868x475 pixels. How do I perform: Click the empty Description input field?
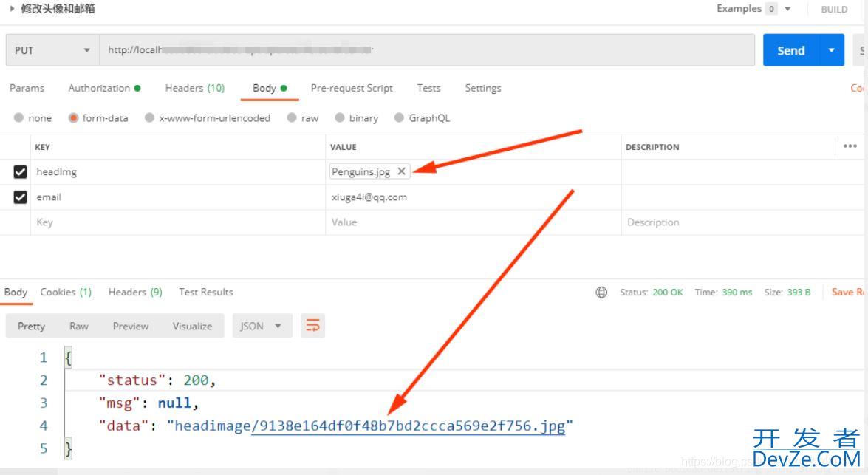pyautogui.click(x=742, y=222)
